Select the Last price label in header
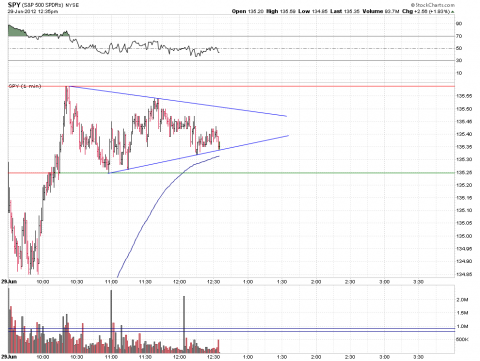 336,11
